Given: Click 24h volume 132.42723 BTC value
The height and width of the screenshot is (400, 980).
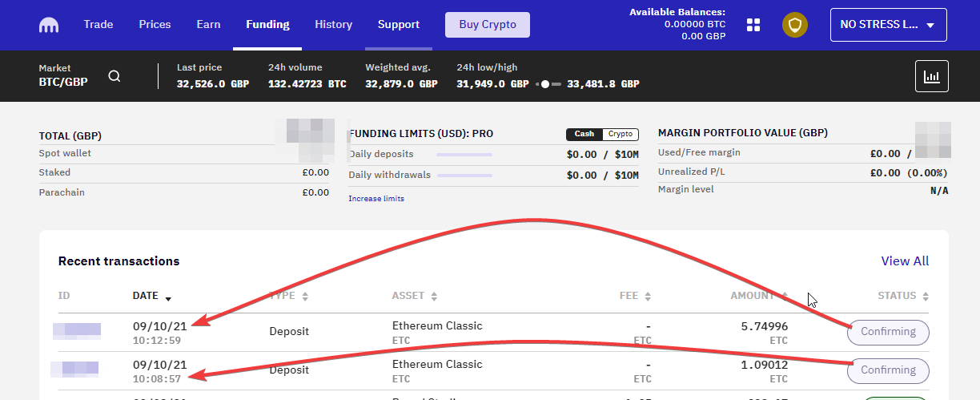Looking at the screenshot, I should pyautogui.click(x=307, y=83).
